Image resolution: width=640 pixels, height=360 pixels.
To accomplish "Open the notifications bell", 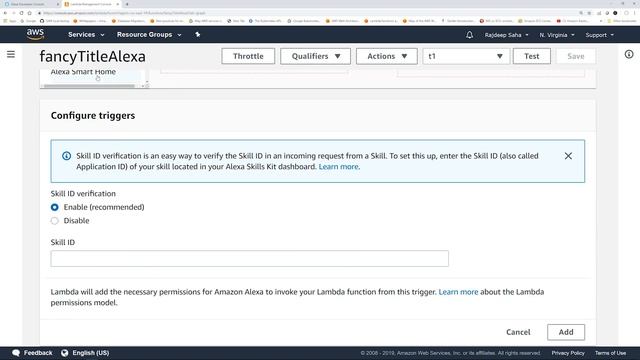I will coord(469,35).
